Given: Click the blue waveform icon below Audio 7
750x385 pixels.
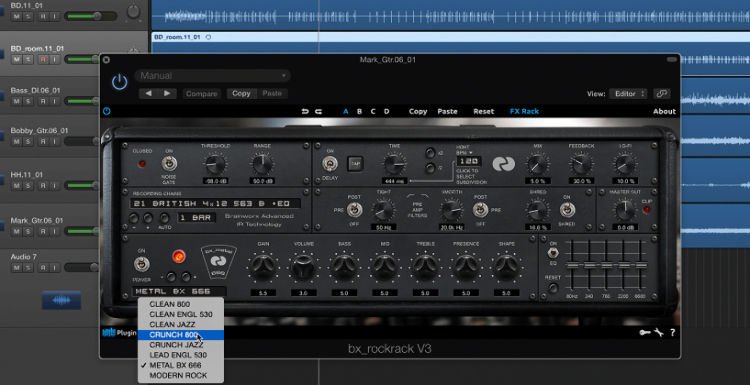Looking at the screenshot, I should [61, 300].
